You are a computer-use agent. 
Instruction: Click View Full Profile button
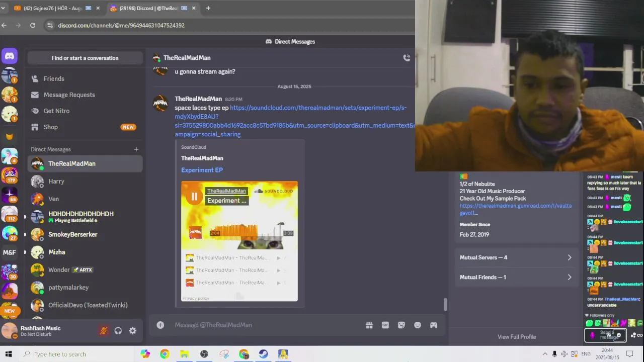tap(517, 337)
